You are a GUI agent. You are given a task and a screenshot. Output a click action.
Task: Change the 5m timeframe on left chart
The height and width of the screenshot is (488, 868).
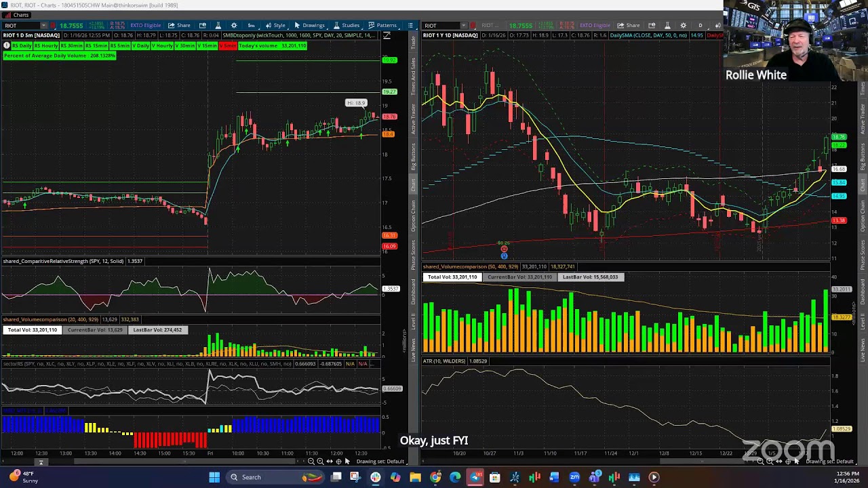pos(251,26)
